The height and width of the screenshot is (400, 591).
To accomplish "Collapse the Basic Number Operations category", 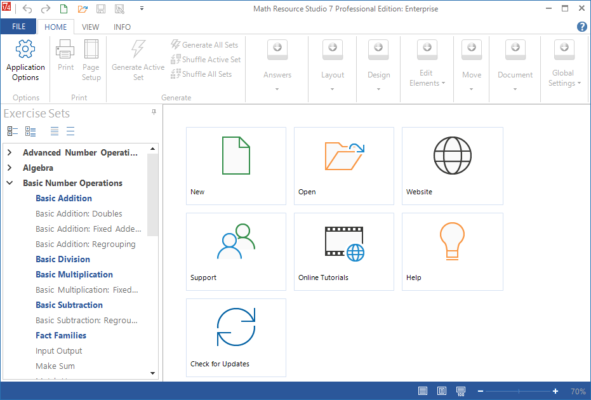I will (x=10, y=183).
